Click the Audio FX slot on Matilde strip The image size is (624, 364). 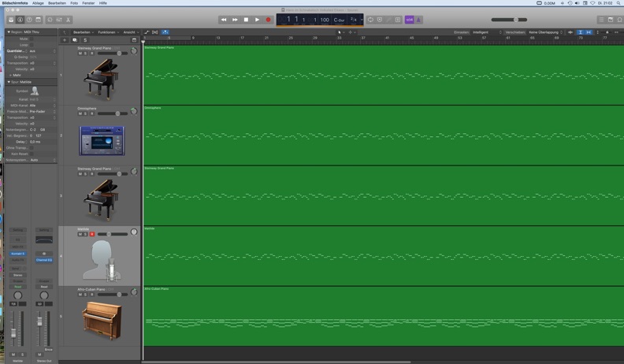tap(18, 260)
